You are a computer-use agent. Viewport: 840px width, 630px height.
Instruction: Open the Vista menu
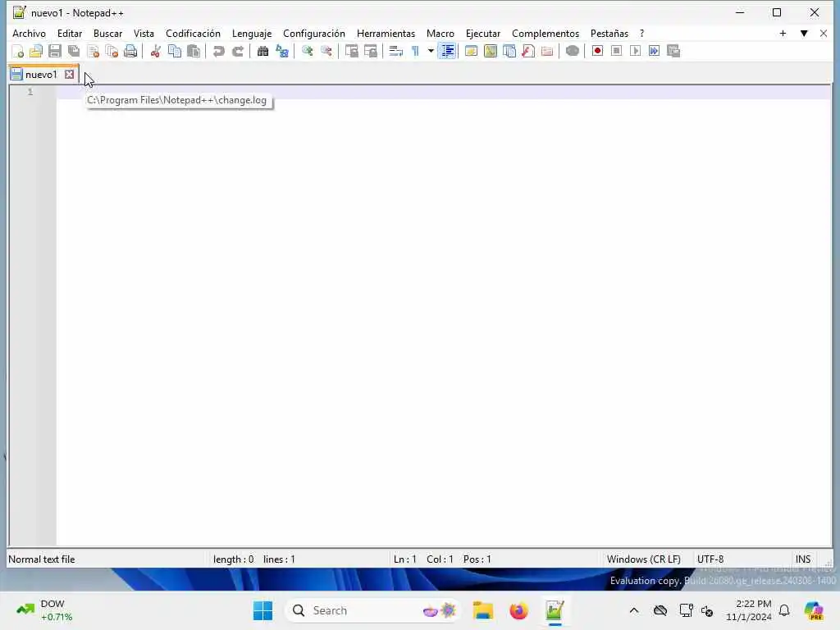[x=144, y=33]
